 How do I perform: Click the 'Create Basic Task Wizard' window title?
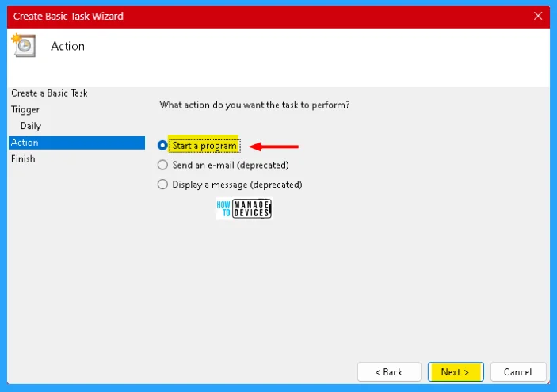pos(68,17)
